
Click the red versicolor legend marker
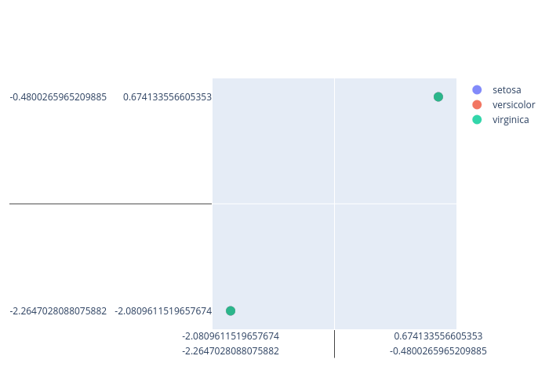click(477, 105)
